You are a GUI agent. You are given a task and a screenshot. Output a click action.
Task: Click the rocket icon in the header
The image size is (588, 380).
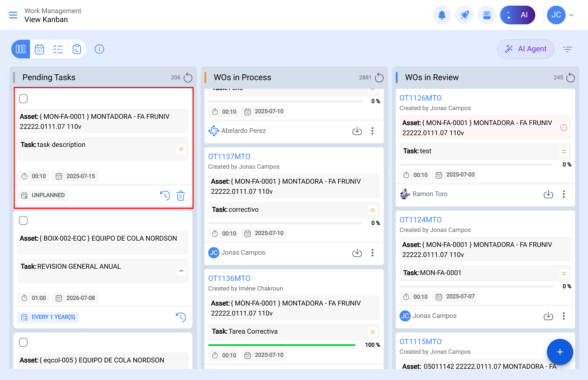click(464, 15)
